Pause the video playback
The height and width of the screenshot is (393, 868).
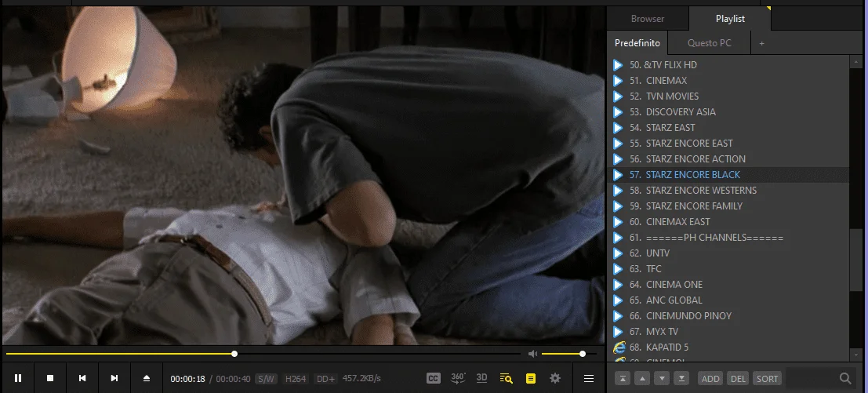tap(18, 378)
